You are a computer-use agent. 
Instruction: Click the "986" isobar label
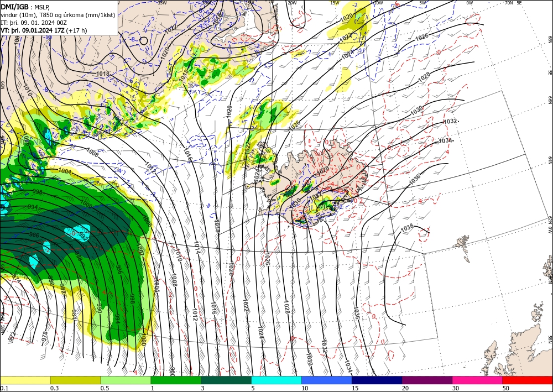(x=34, y=235)
